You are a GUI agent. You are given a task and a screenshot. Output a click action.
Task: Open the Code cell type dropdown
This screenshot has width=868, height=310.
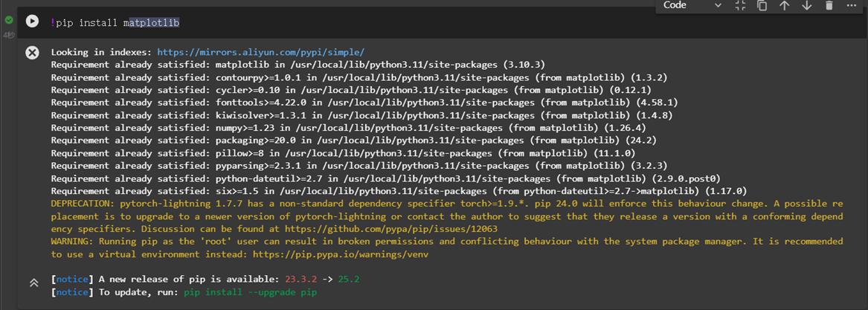pos(692,5)
